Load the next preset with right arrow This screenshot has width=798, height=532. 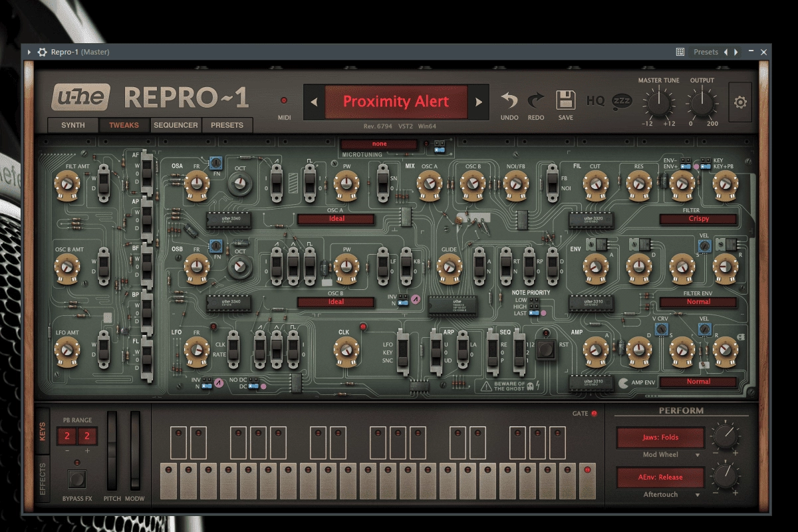pyautogui.click(x=477, y=102)
